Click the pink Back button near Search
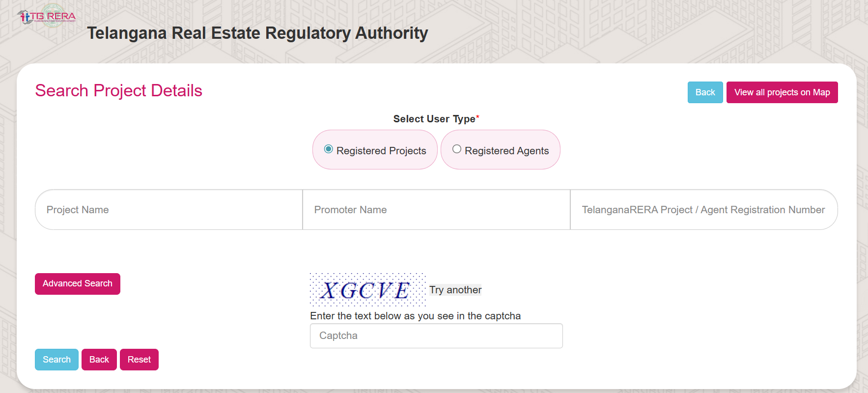This screenshot has width=868, height=393. tap(99, 360)
